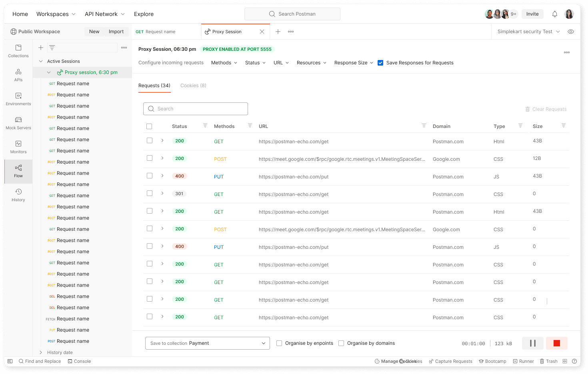
Task: Check the first 200 POST meet.google.com row
Action: 150,158
